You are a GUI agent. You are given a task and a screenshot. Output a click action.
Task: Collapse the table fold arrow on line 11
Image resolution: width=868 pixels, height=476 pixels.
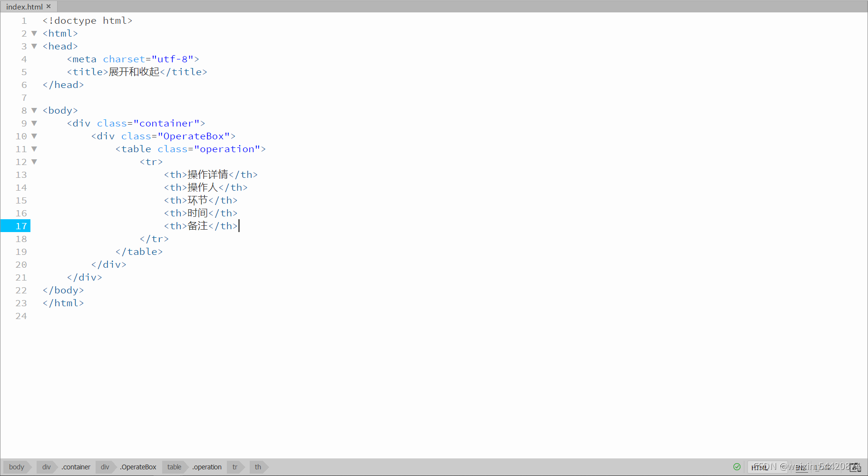[34, 149]
